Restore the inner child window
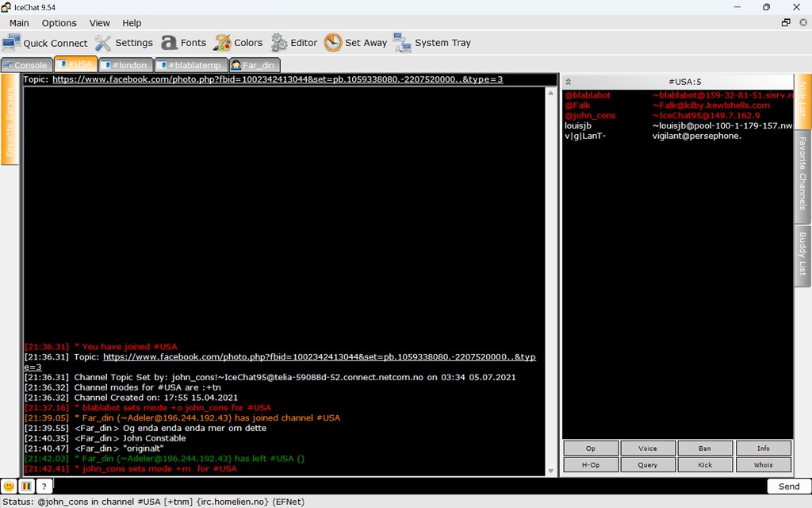The height and width of the screenshot is (508, 812). [786, 22]
